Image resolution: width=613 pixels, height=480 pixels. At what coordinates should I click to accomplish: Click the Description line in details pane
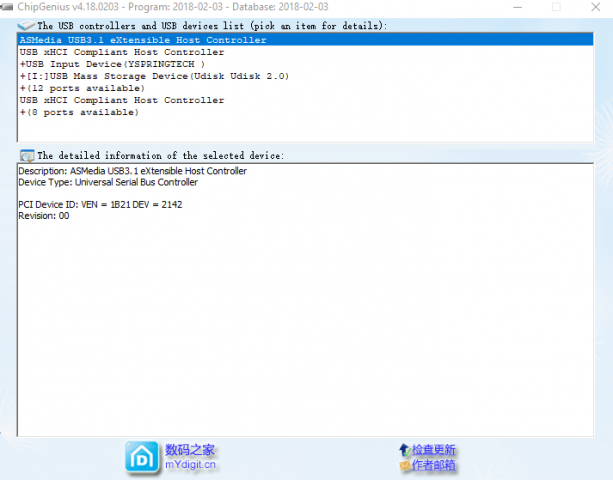click(x=133, y=171)
